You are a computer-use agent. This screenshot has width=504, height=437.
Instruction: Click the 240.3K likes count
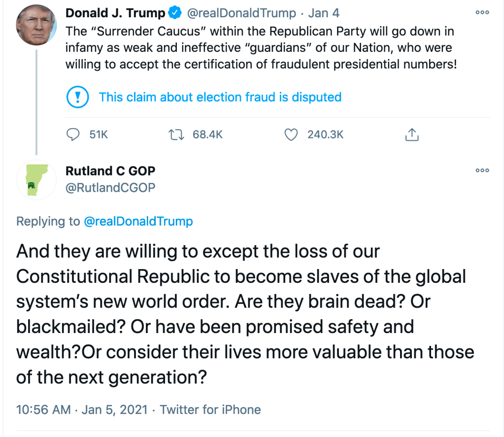pos(325,134)
